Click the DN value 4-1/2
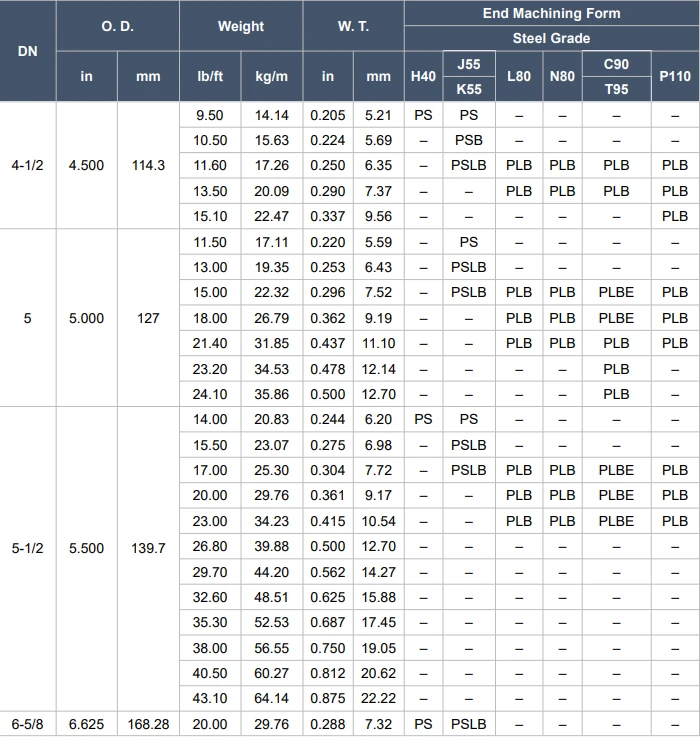 coord(27,165)
